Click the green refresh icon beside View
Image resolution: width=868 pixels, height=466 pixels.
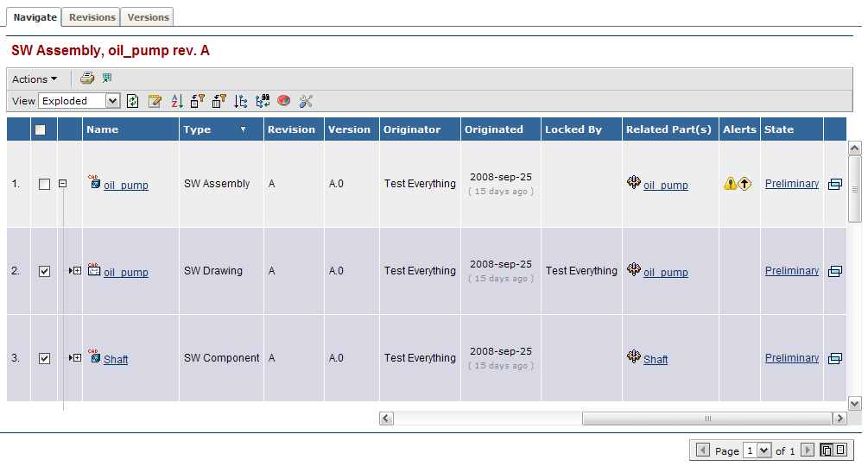[x=133, y=101]
